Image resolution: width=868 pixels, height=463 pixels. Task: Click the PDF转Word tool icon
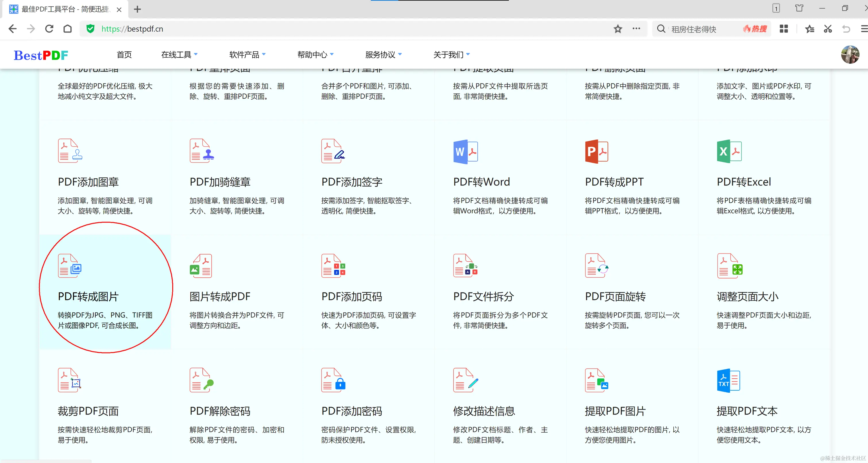pos(465,152)
